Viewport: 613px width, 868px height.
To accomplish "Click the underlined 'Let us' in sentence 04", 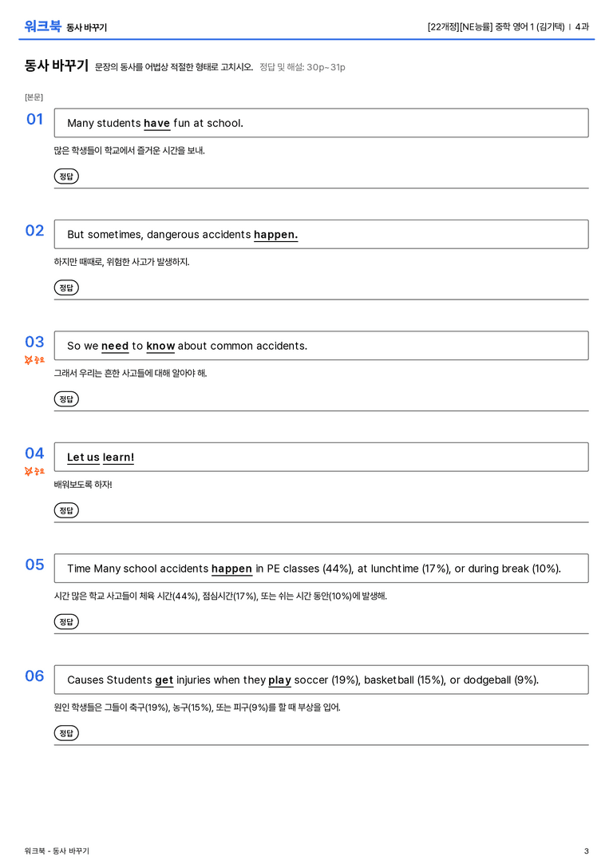I will coord(83,458).
